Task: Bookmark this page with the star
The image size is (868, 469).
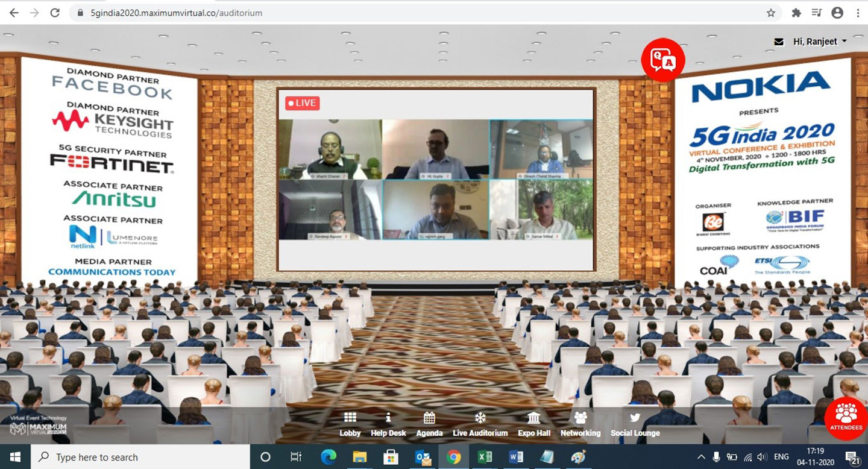Action: [771, 13]
